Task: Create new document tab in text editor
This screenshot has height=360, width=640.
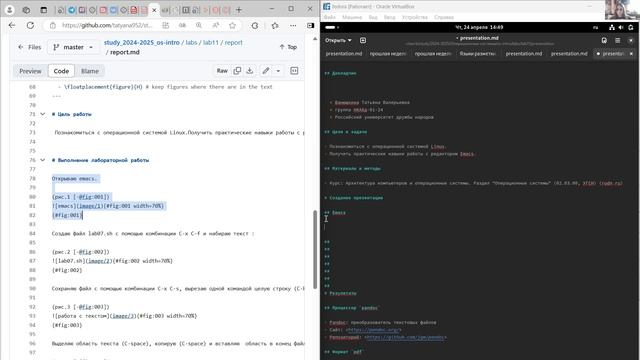Action: coord(363,40)
